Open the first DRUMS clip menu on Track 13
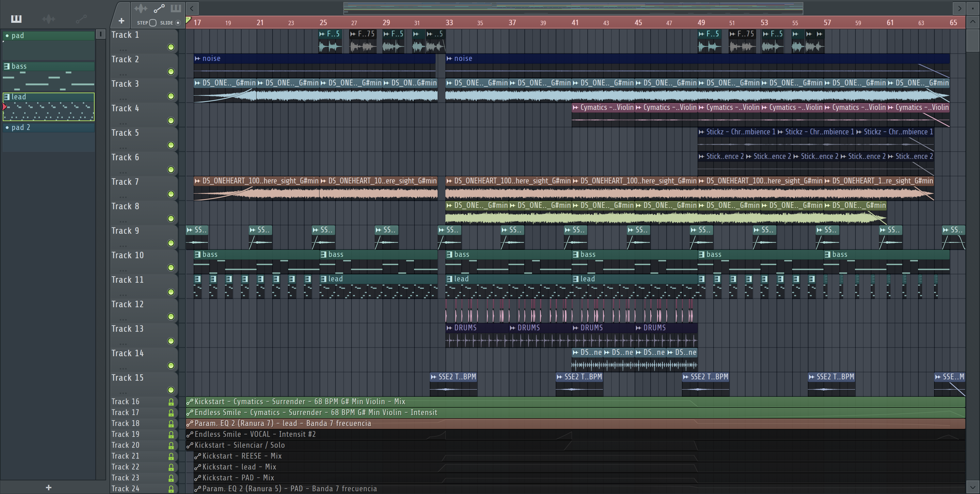The width and height of the screenshot is (980, 494). click(449, 328)
